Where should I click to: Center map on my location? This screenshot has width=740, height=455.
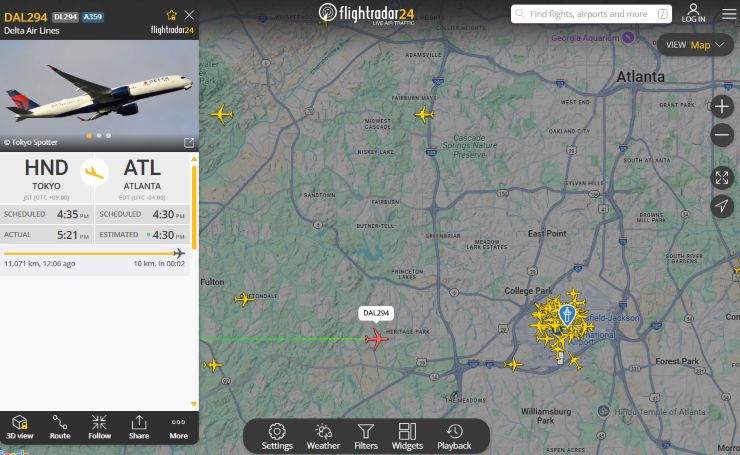click(722, 206)
